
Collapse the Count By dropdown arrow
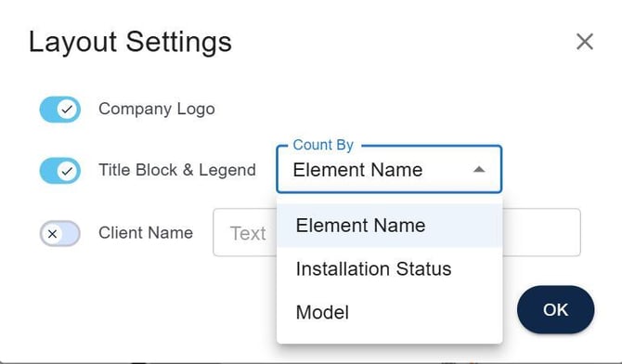479,170
